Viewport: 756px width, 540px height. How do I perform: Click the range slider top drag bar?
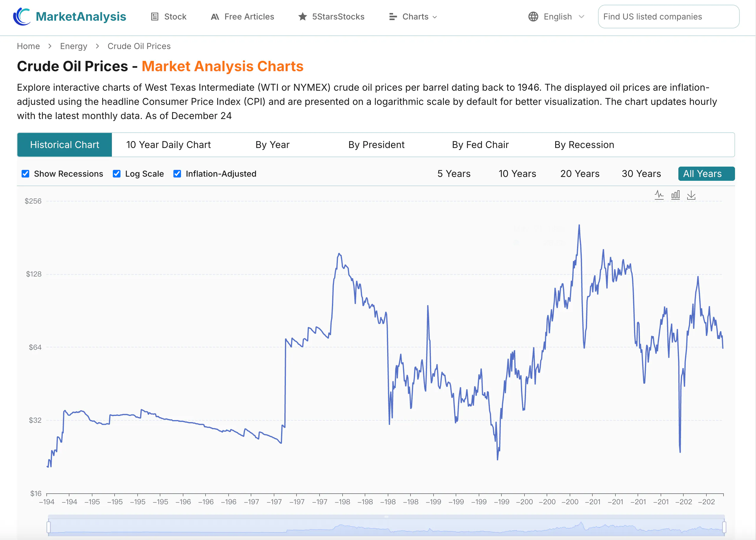pyautogui.click(x=386, y=517)
